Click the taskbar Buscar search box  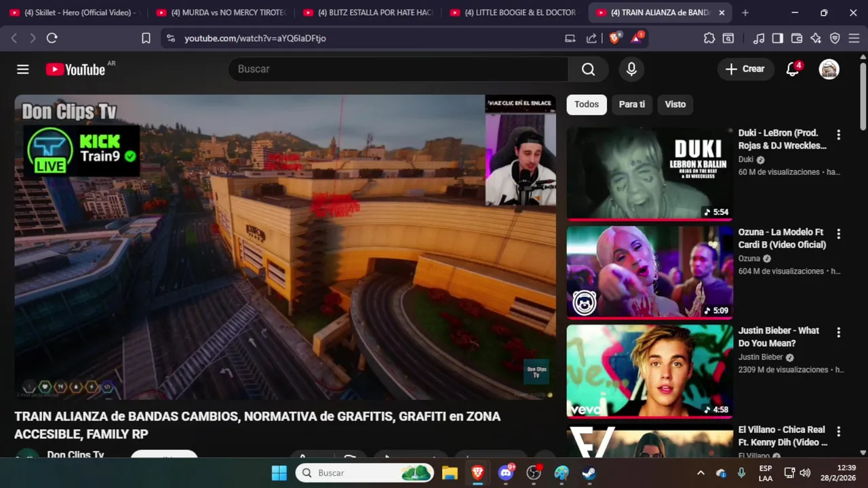pos(364,473)
